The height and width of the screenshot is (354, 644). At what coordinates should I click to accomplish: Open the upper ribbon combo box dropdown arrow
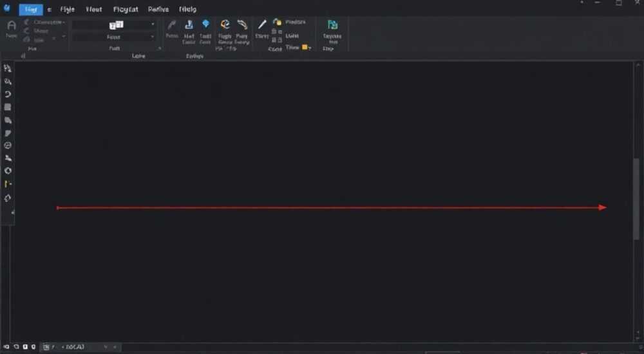point(153,24)
